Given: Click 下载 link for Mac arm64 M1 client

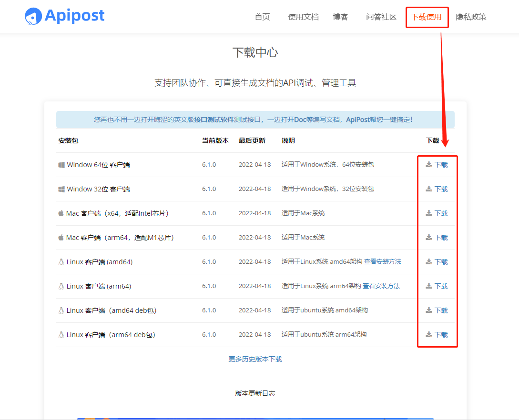Looking at the screenshot, I should tap(441, 238).
